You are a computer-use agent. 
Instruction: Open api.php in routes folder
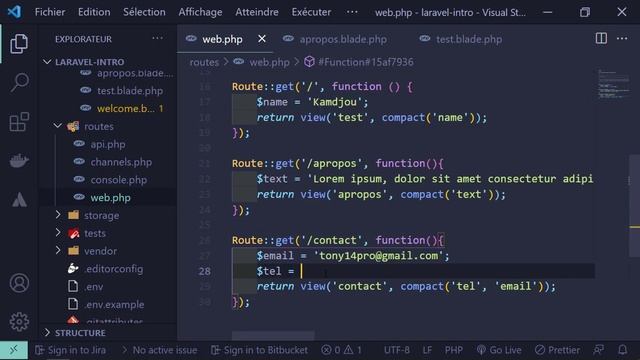(x=108, y=144)
